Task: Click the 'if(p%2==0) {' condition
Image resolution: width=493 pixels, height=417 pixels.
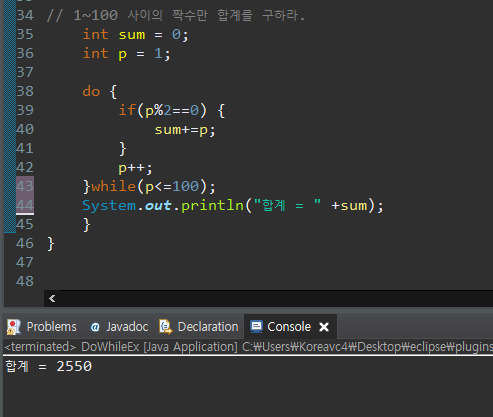Action: pyautogui.click(x=172, y=110)
